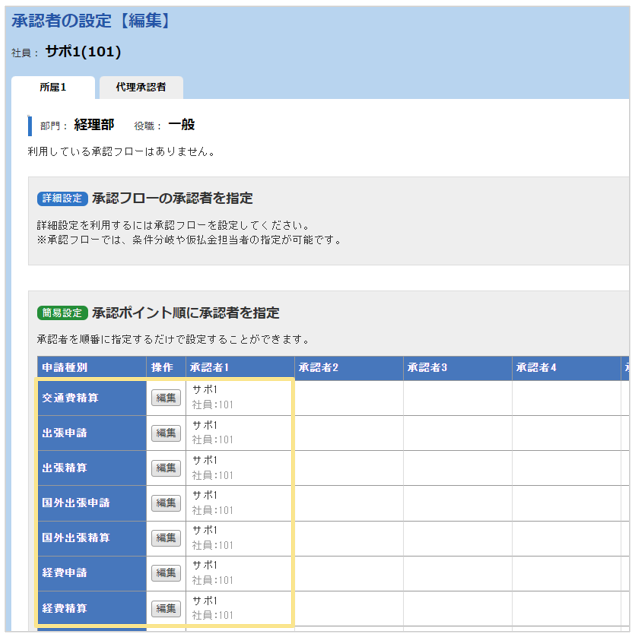Click empty 承認者2 cell for 交通費精算
The height and width of the screenshot is (638, 635).
click(x=348, y=398)
